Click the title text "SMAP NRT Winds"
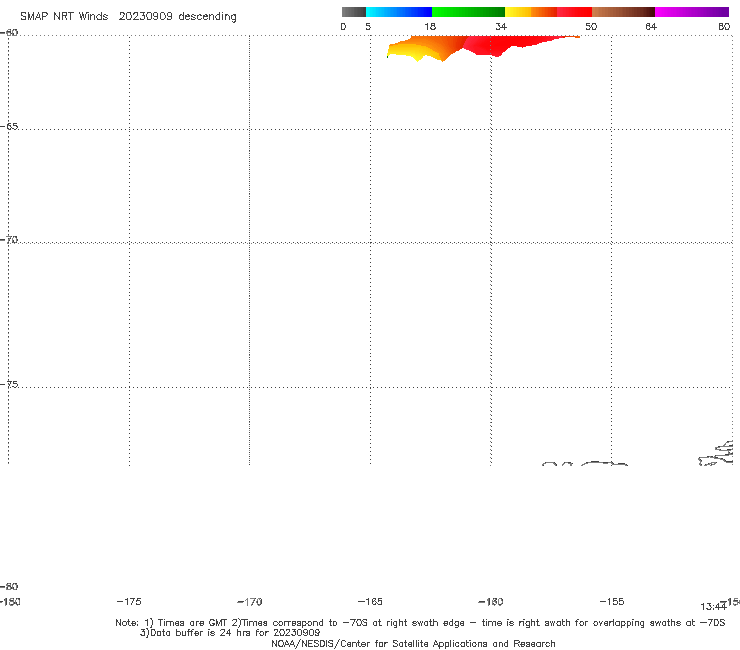This screenshot has height=650, width=740. (64, 16)
